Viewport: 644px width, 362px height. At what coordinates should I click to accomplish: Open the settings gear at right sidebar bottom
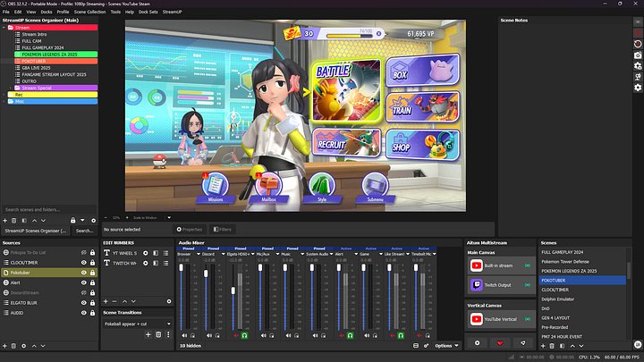click(638, 88)
